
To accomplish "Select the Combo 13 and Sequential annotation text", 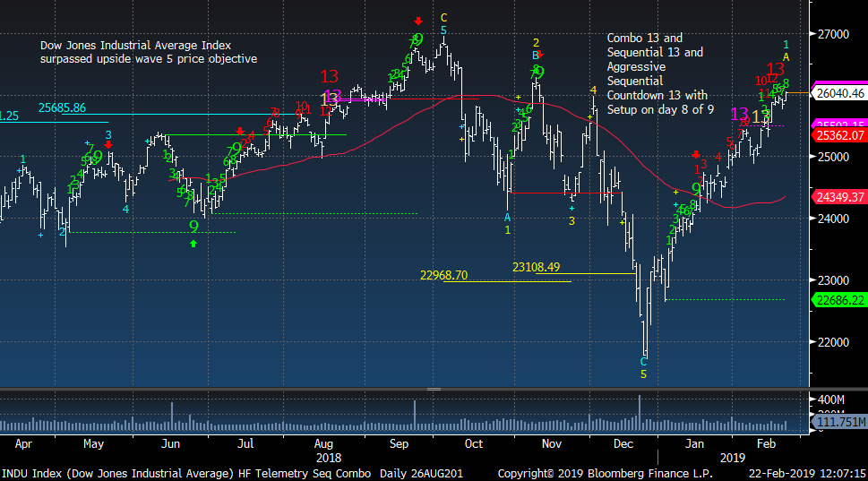I will pos(660,73).
